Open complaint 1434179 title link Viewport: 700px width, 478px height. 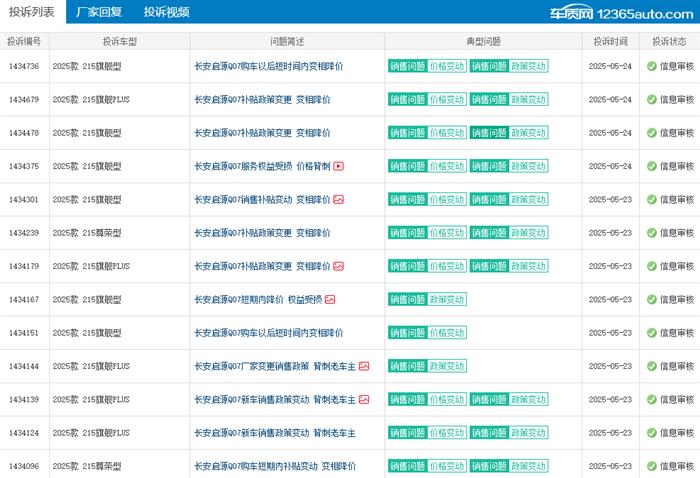coord(262,266)
